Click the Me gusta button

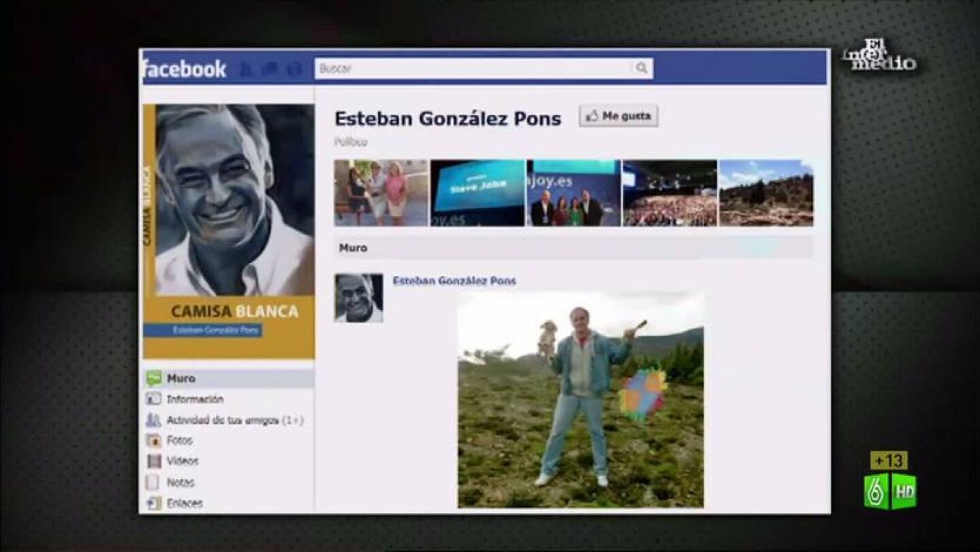618,116
